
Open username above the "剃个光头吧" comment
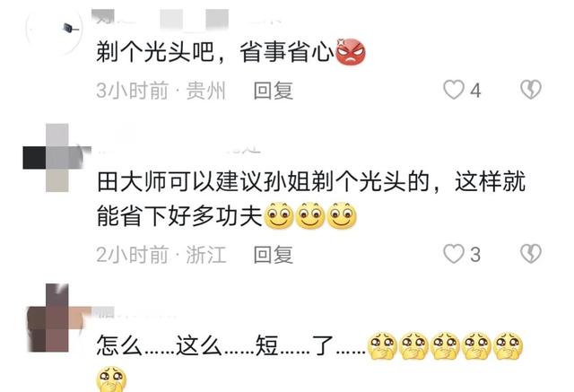pos(187,18)
